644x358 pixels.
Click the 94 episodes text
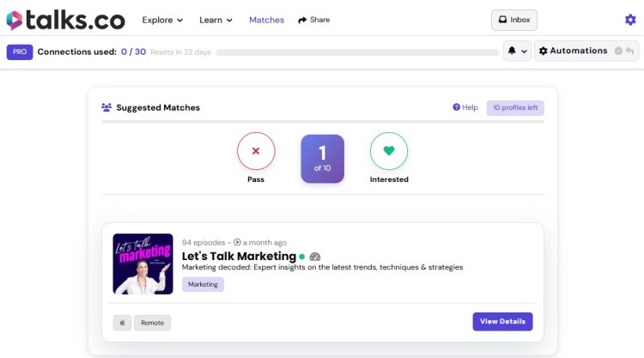tap(204, 242)
